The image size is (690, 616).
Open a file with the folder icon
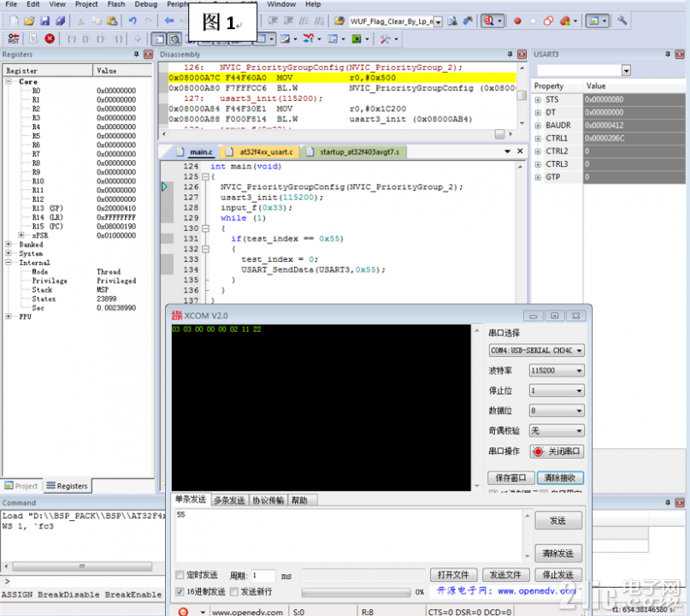coord(29,21)
